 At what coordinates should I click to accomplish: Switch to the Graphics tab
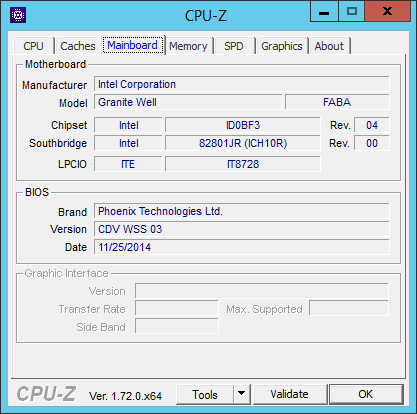point(282,46)
